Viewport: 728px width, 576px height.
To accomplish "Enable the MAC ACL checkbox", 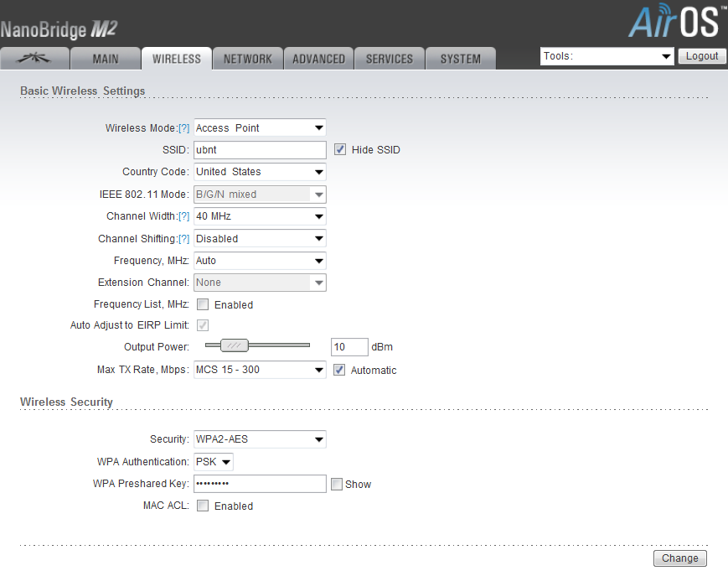I will tap(203, 506).
